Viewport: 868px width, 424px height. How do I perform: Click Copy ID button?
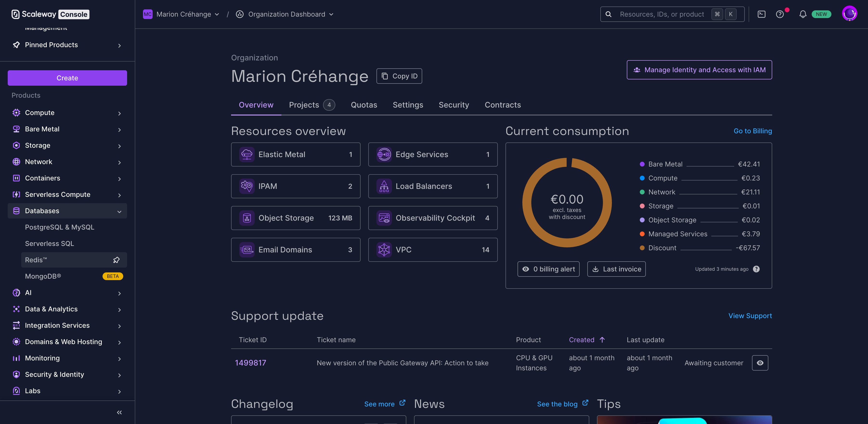(x=399, y=76)
